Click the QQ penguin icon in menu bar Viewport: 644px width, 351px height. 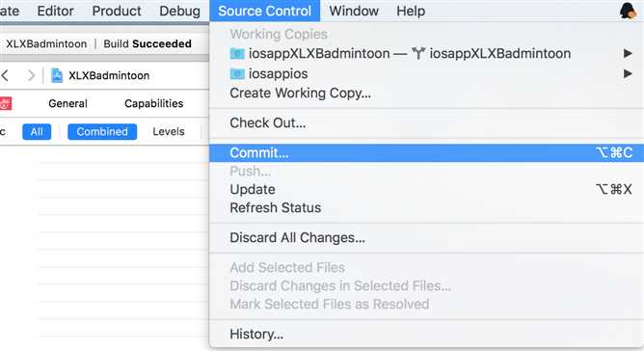(x=628, y=11)
